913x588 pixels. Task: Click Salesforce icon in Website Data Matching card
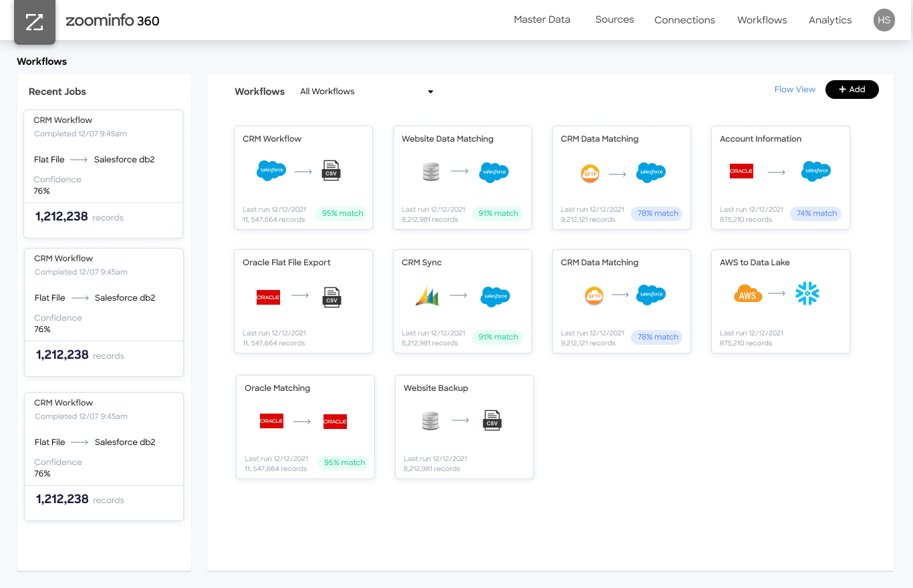tap(495, 172)
